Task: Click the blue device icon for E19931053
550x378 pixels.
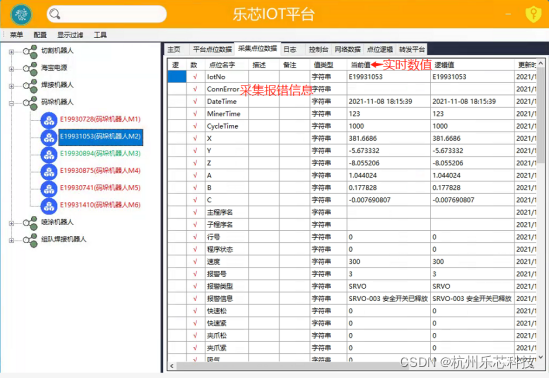Action: click(49, 137)
